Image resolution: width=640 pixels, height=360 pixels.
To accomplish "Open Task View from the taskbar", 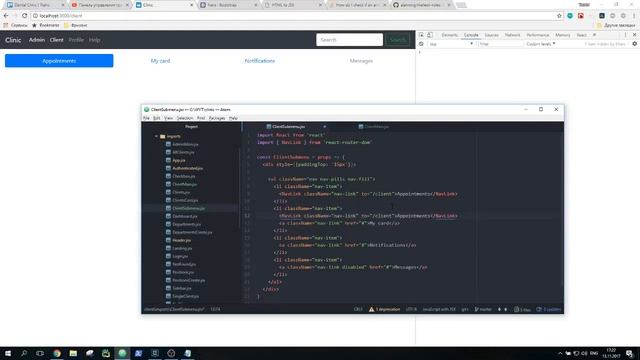I will (40, 353).
